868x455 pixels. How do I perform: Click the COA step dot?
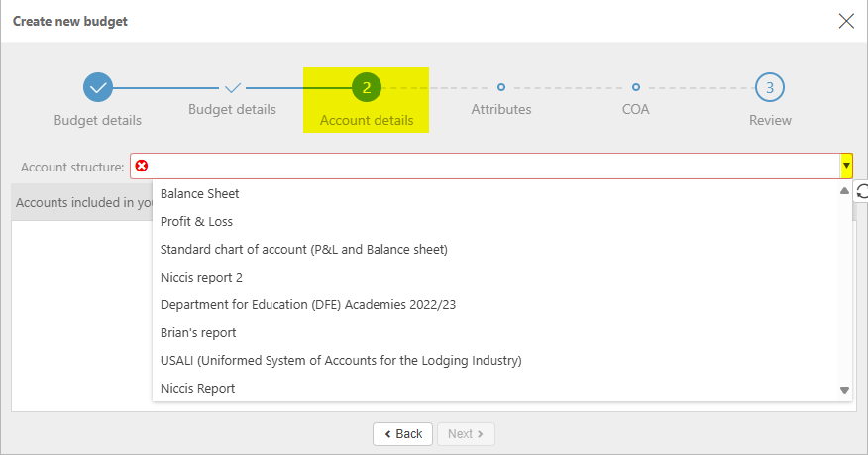636,87
